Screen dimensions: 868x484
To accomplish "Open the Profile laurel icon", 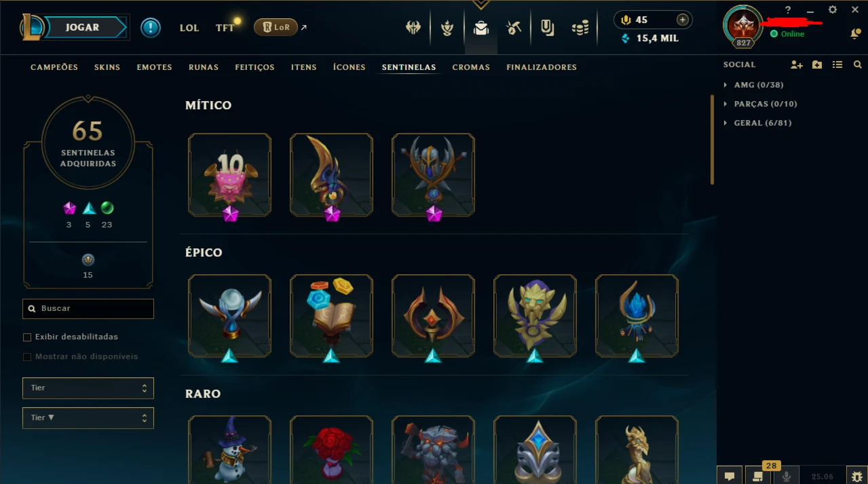I will tap(447, 28).
